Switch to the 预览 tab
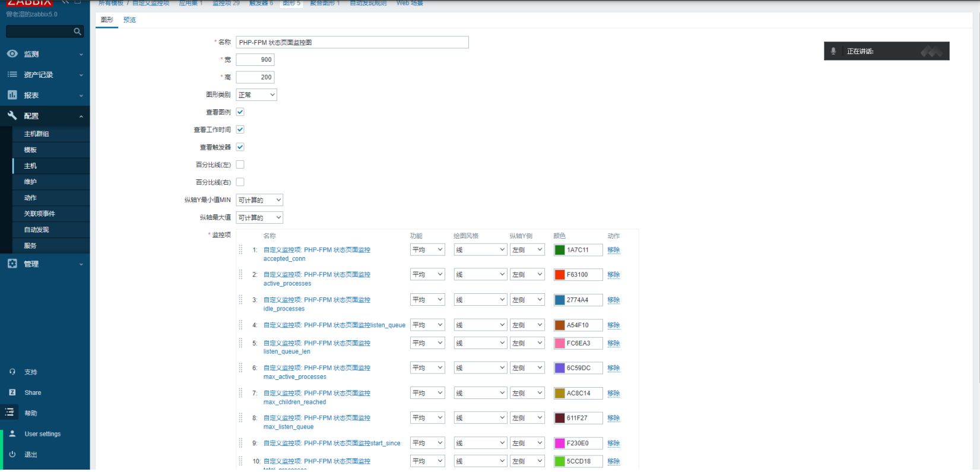The image size is (980, 472). tap(129, 20)
